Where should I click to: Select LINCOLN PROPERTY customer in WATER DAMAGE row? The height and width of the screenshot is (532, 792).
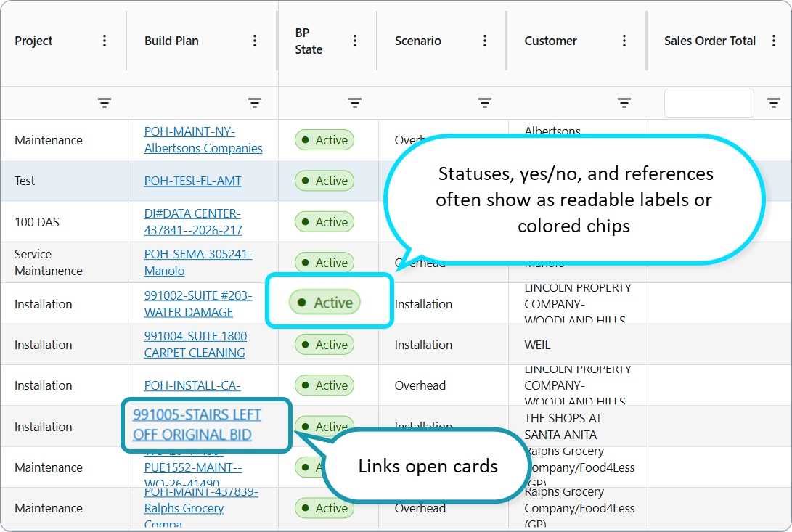tap(578, 303)
